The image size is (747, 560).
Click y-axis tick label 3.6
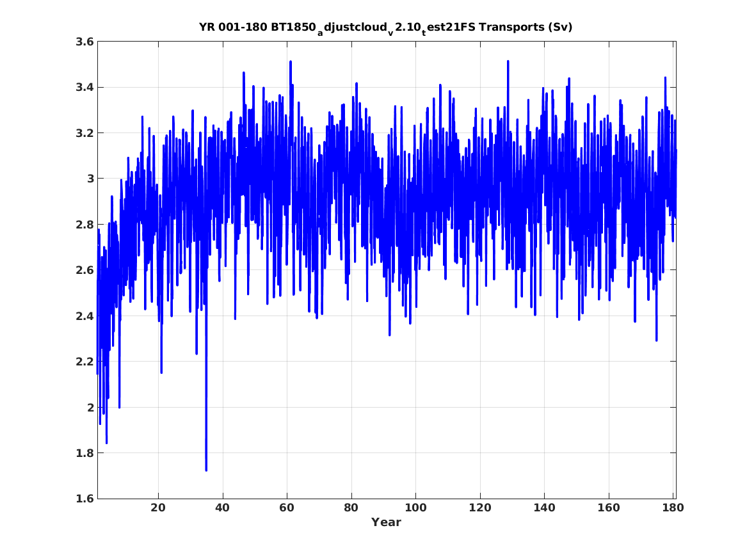coord(84,42)
